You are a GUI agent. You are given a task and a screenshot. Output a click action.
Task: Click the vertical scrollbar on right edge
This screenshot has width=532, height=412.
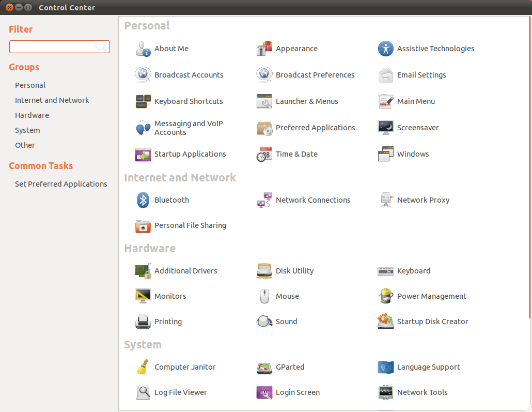[x=529, y=155]
